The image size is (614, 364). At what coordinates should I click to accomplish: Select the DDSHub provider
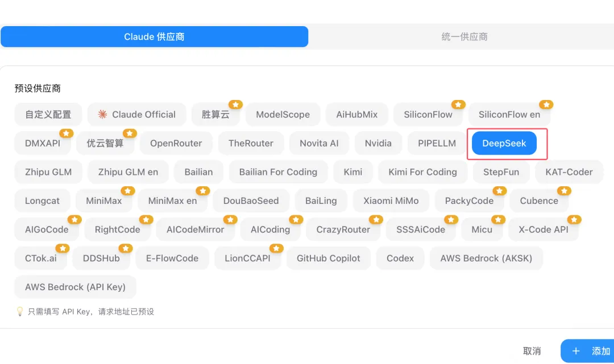[101, 258]
